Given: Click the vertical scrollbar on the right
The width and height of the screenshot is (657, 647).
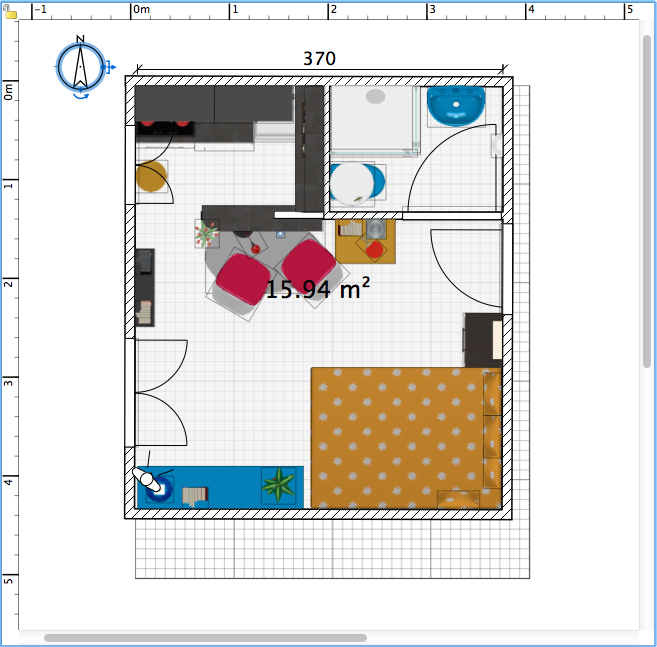Looking at the screenshot, I should [647, 200].
